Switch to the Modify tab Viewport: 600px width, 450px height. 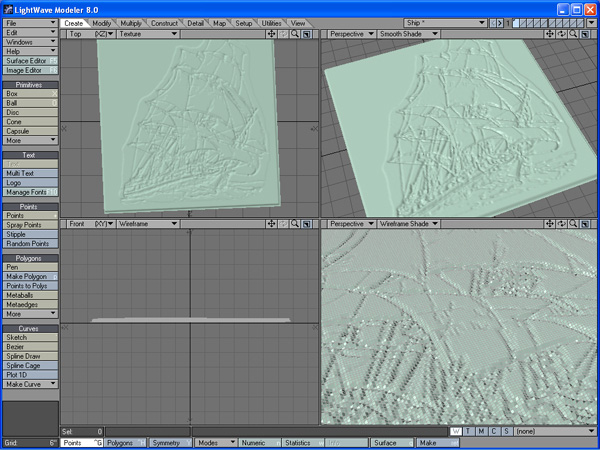[x=102, y=22]
